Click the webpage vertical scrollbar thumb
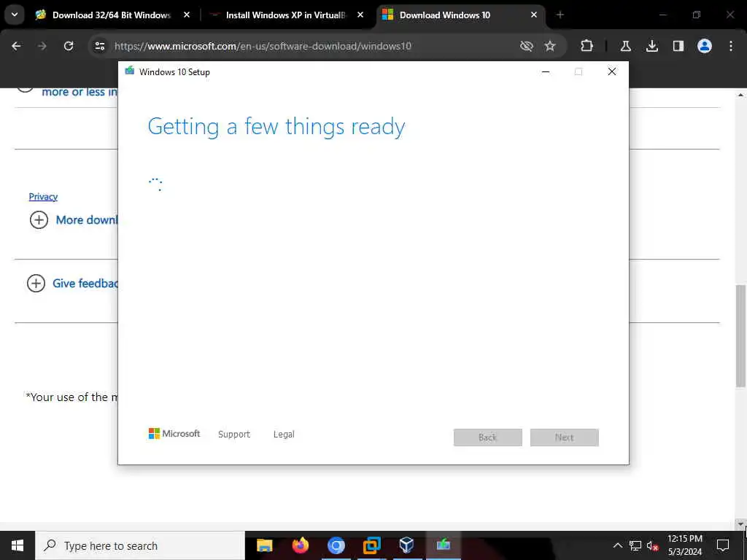This screenshot has height=560, width=747. point(740,336)
